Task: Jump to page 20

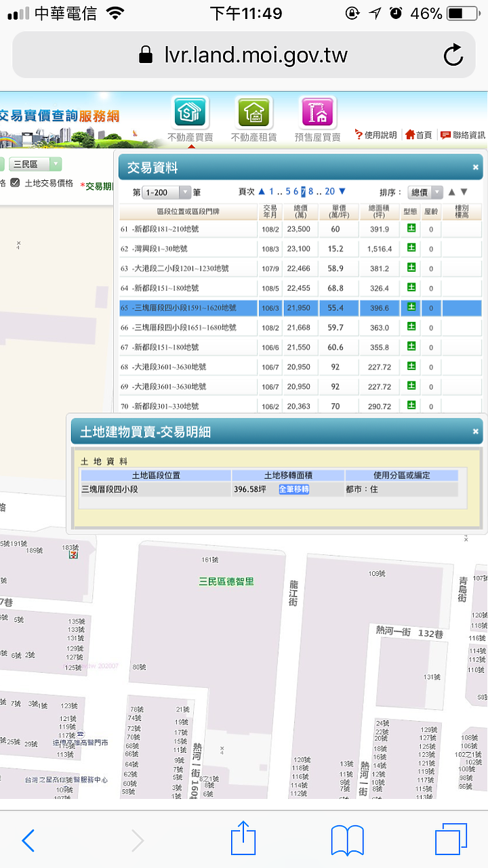Action: tap(329, 192)
